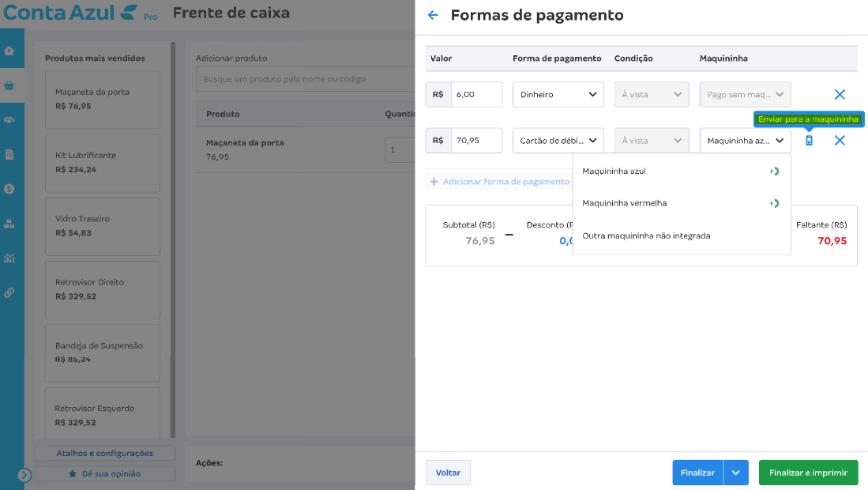The width and height of the screenshot is (868, 490).
Task: Open Atalhos e configurações
Action: [x=103, y=453]
